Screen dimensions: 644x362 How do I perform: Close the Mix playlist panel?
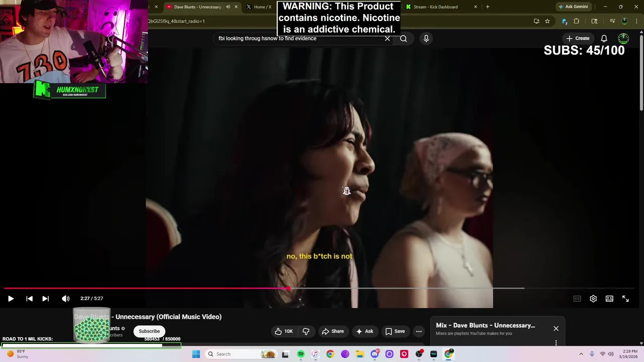pyautogui.click(x=556, y=328)
